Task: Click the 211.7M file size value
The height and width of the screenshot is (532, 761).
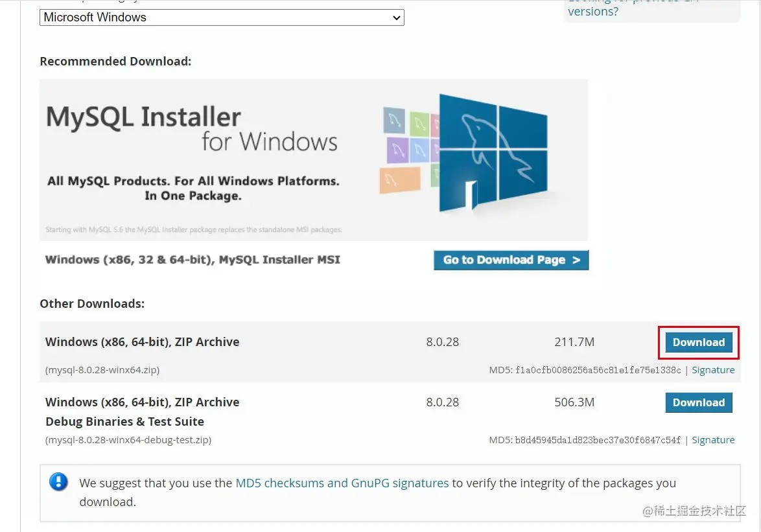Action: [574, 342]
